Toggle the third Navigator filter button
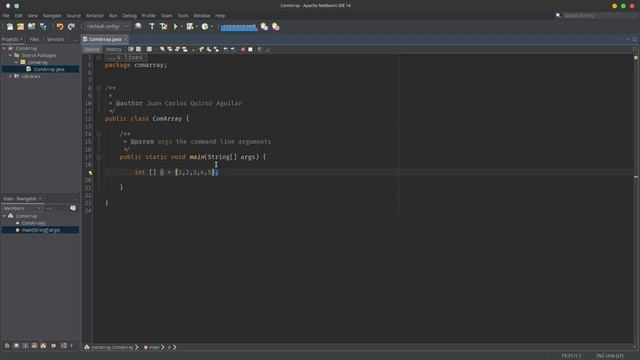This screenshot has height=360, width=640. click(x=25, y=346)
